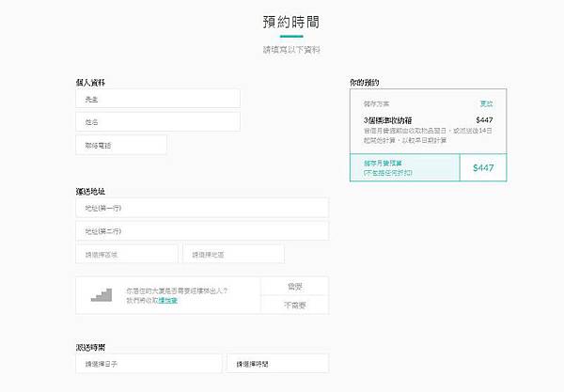Select 不需要 for staircase access
This screenshot has height=392, width=564.
294,305
